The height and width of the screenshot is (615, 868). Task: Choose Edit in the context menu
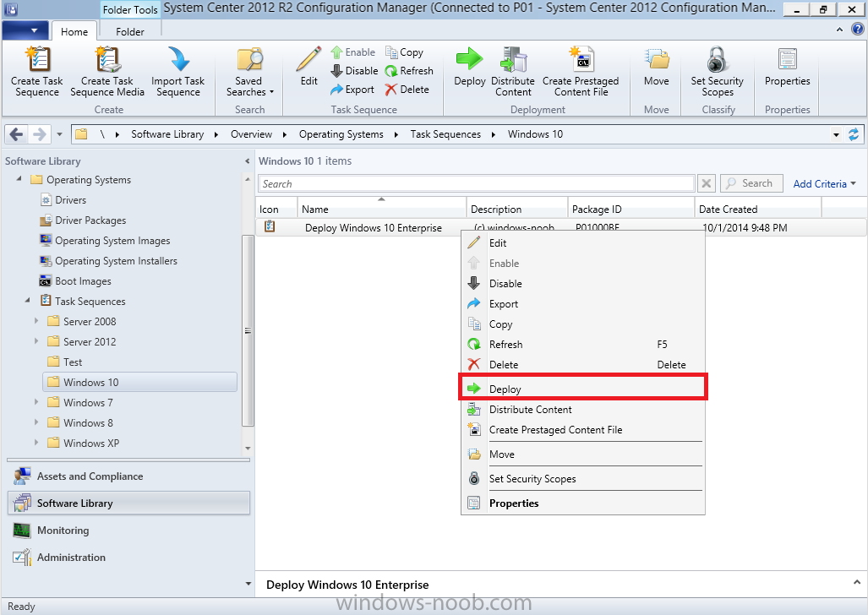click(582, 243)
